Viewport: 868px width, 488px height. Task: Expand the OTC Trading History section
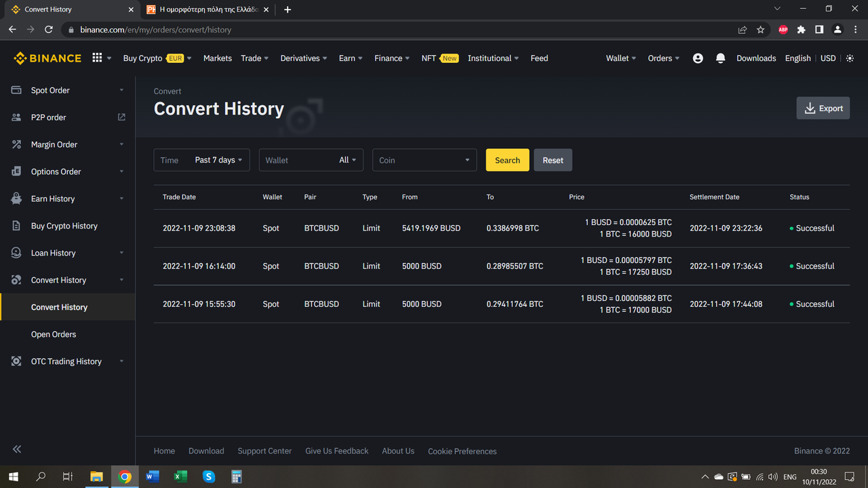pos(121,361)
